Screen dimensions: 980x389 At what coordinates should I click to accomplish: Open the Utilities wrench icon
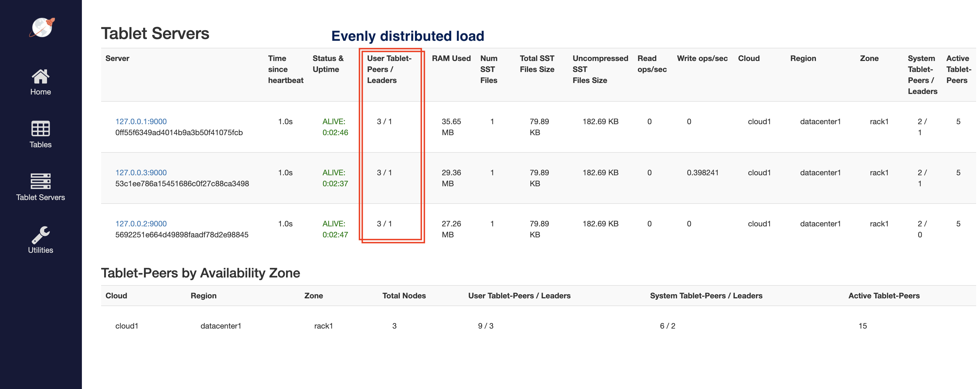coord(40,235)
